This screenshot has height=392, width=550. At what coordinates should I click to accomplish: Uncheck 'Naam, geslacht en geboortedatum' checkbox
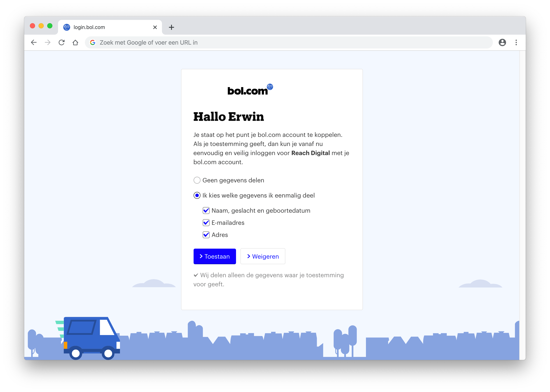point(206,211)
